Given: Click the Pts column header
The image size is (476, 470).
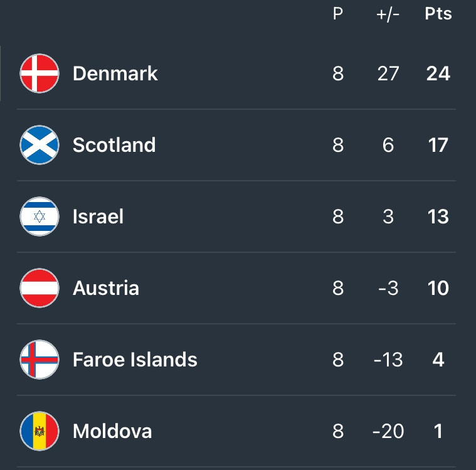Looking at the screenshot, I should [438, 14].
